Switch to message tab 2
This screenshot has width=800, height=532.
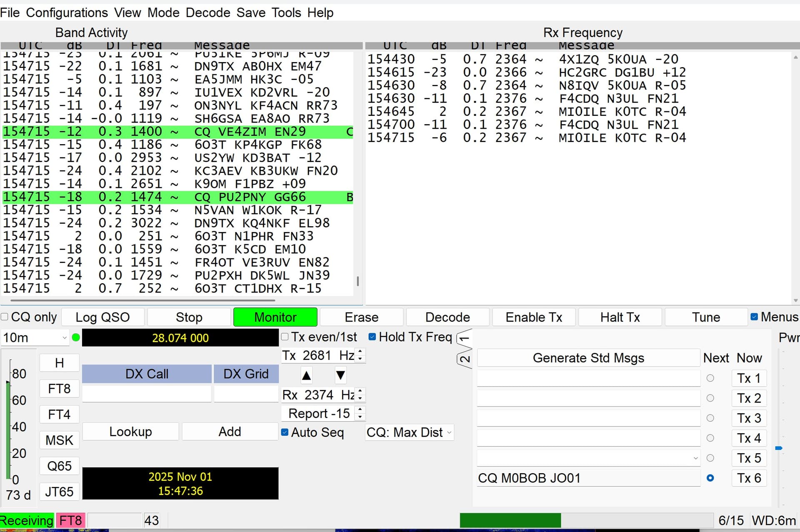click(x=464, y=359)
